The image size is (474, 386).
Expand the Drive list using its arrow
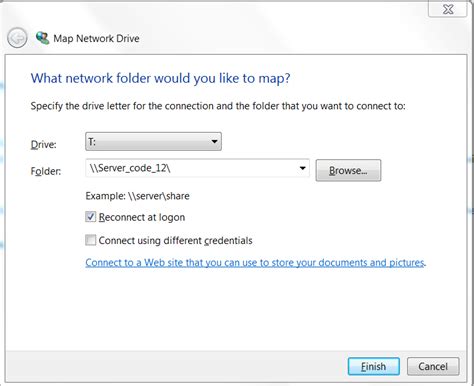click(x=214, y=142)
